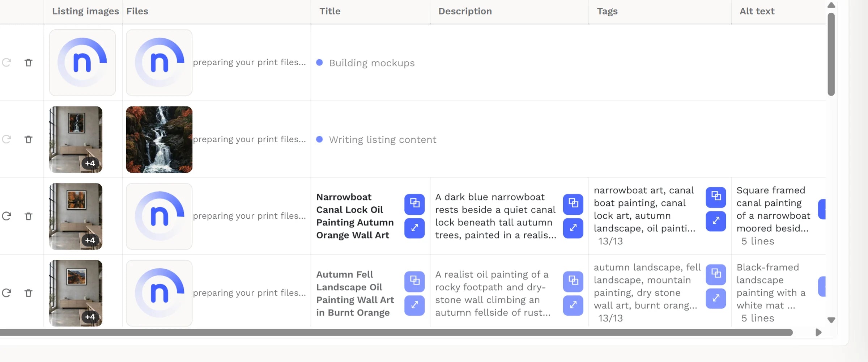Delete the Narrowboat Canal Lock listing
868x362 pixels.
[28, 216]
